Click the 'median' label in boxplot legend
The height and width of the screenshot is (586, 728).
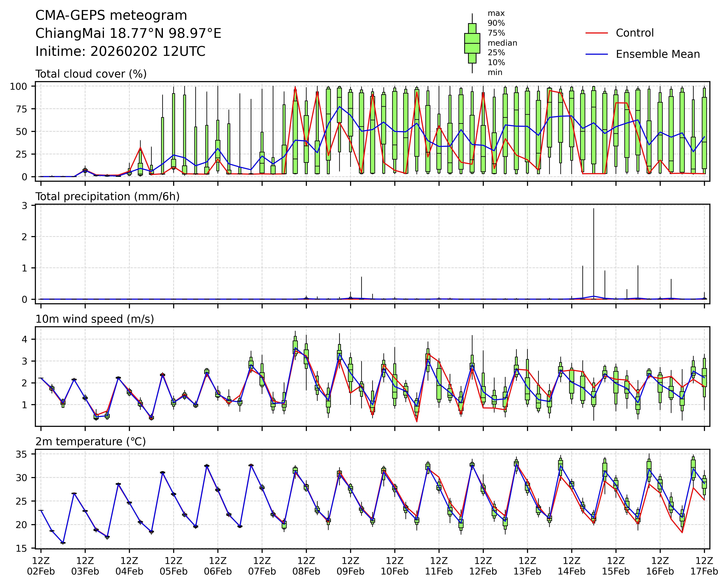(502, 43)
